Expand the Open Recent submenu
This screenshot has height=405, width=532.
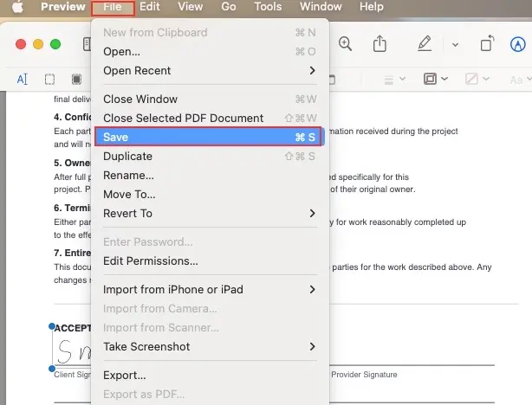coord(210,70)
